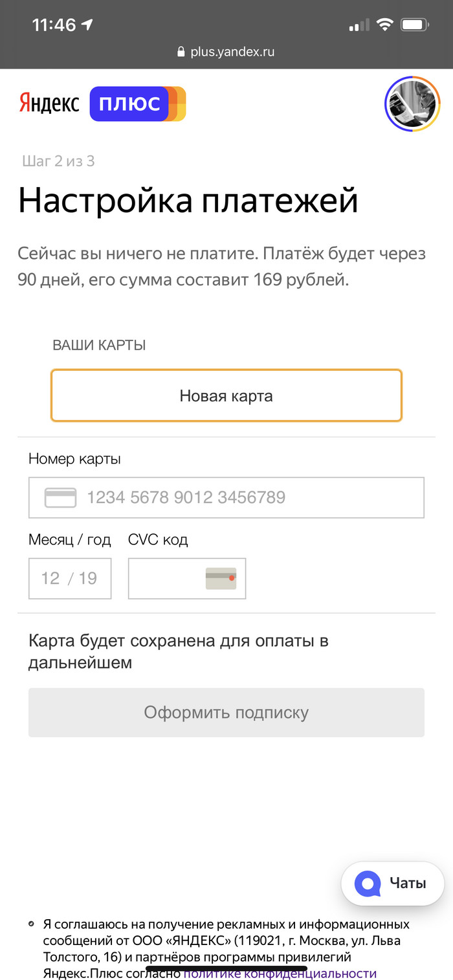Tap the plus.yandex.ru address bar
Viewport: 453px width, 980px height.
tap(226, 52)
